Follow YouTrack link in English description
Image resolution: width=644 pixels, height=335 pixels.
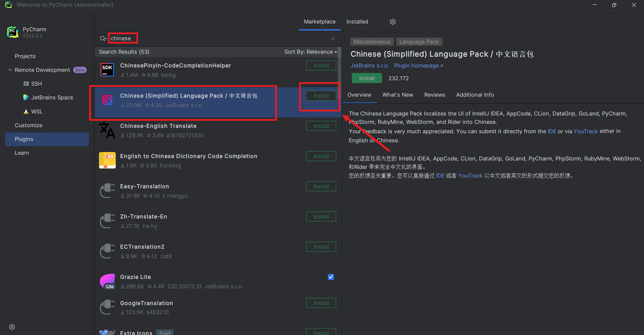click(586, 131)
